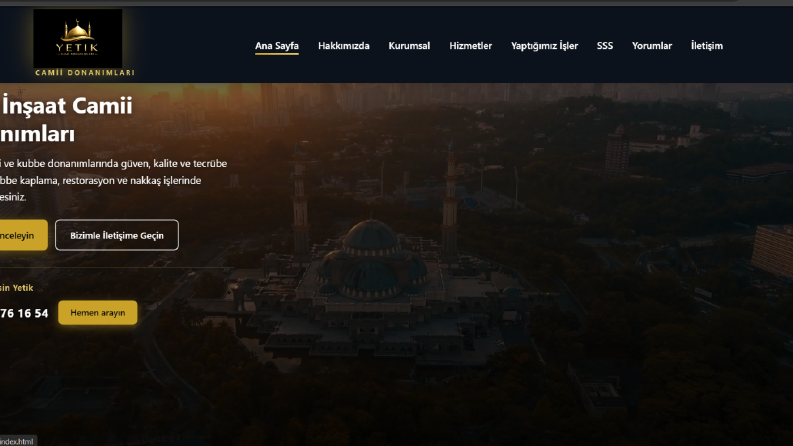This screenshot has height=446, width=793.
Task: Click the İnşaat Camii heading
Action: pyautogui.click(x=66, y=120)
